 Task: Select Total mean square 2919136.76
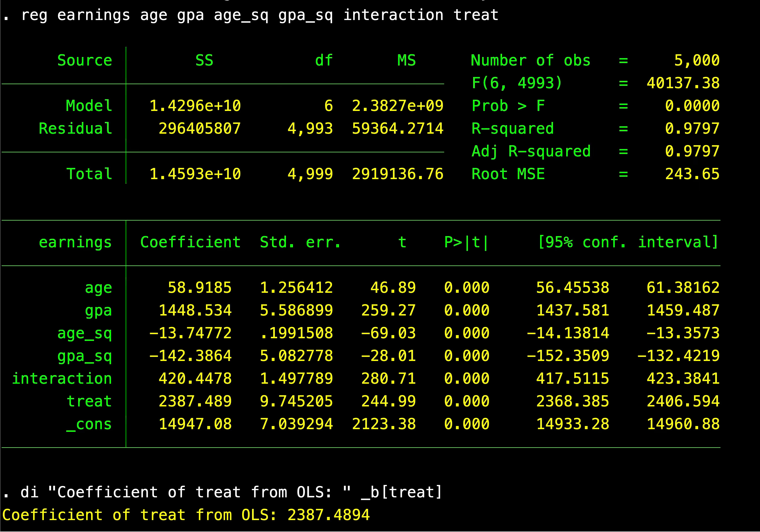coord(398,174)
